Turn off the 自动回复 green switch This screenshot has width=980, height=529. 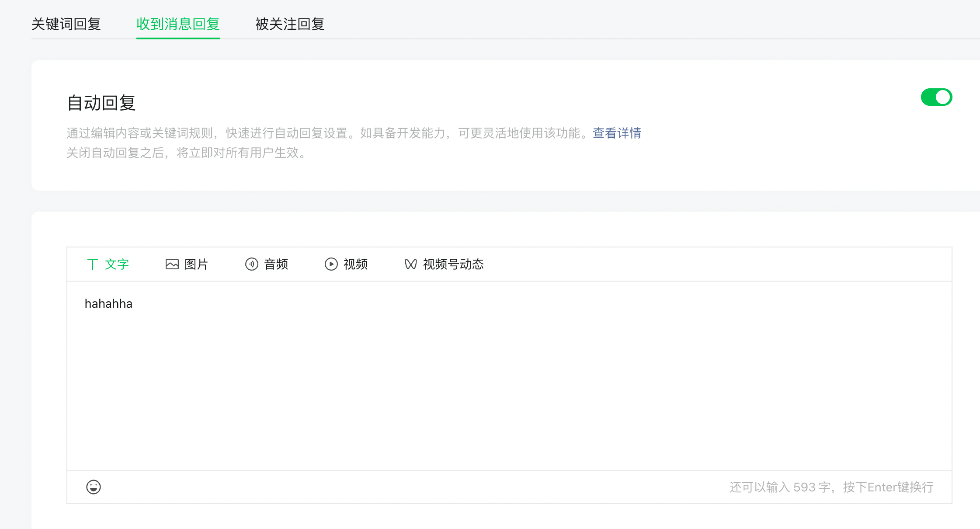tap(936, 97)
